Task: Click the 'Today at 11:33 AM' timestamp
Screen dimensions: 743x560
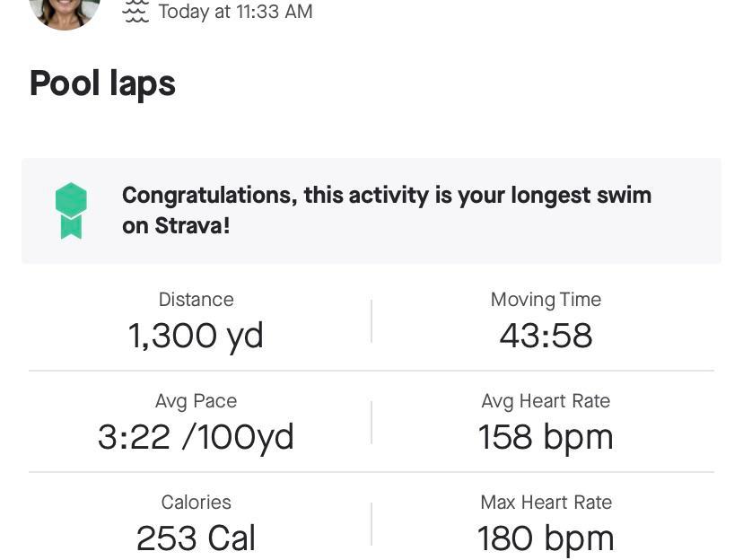Action: (x=235, y=12)
